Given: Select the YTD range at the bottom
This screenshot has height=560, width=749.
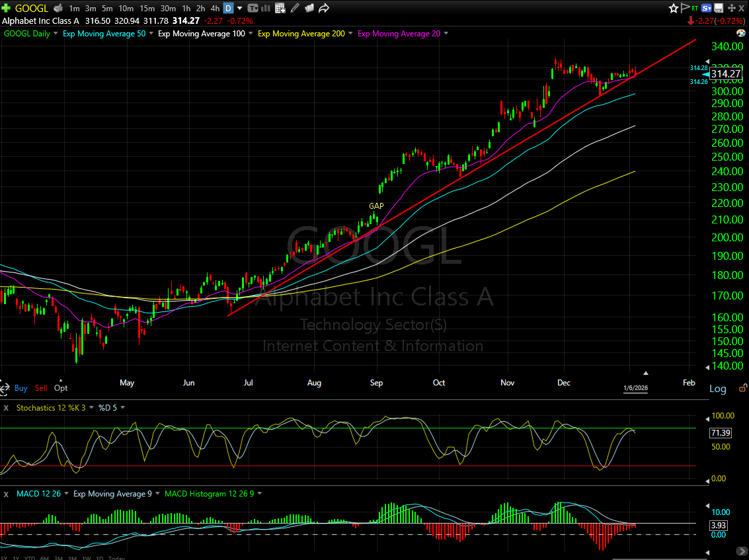Looking at the screenshot, I should (30, 558).
